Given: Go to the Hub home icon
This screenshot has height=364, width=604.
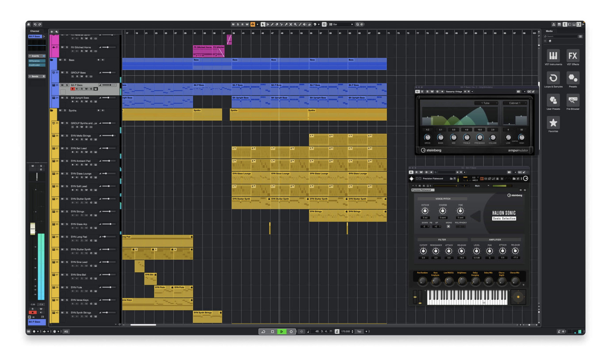Looking at the screenshot, I should (x=29, y=24).
